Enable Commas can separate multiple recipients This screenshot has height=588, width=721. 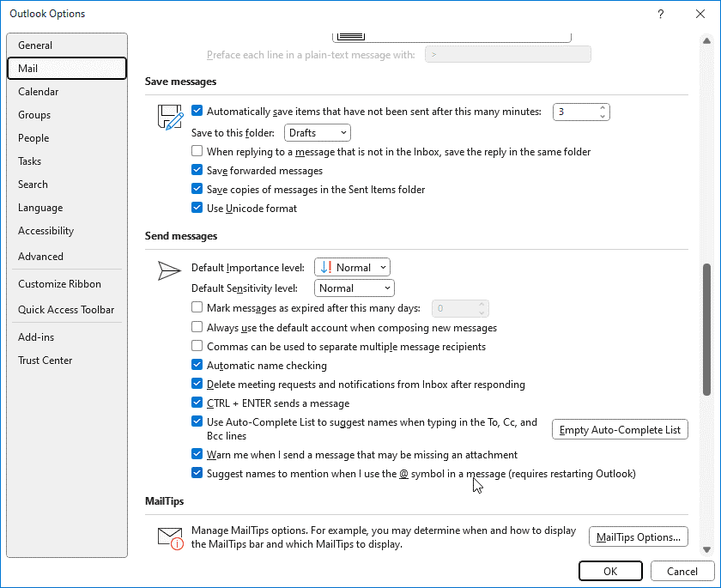[197, 347]
